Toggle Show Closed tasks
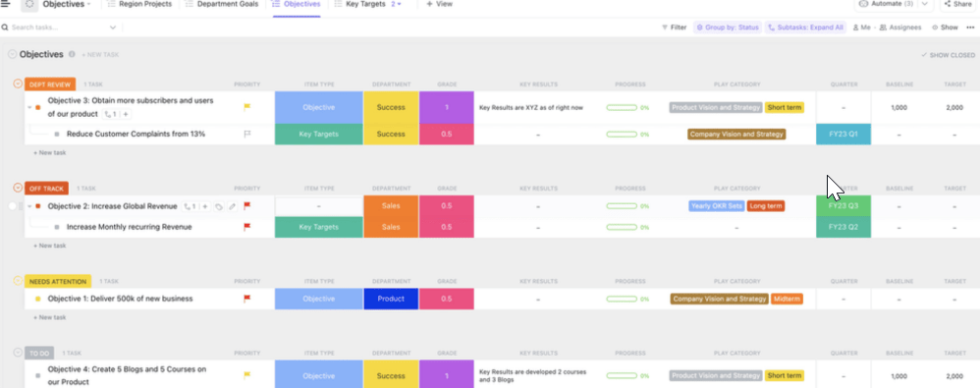The width and height of the screenshot is (980, 388). pyautogui.click(x=948, y=55)
